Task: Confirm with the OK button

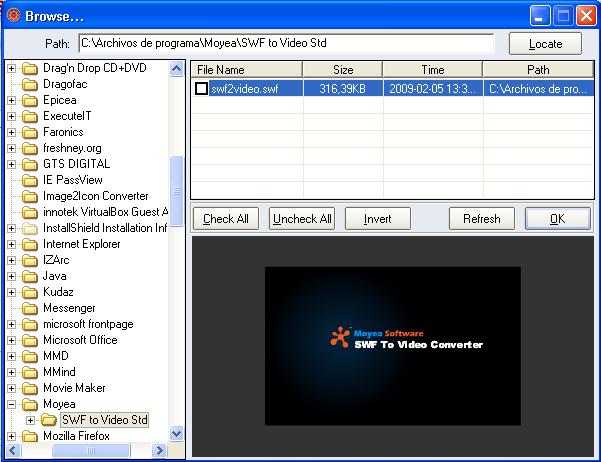Action: 558,219
